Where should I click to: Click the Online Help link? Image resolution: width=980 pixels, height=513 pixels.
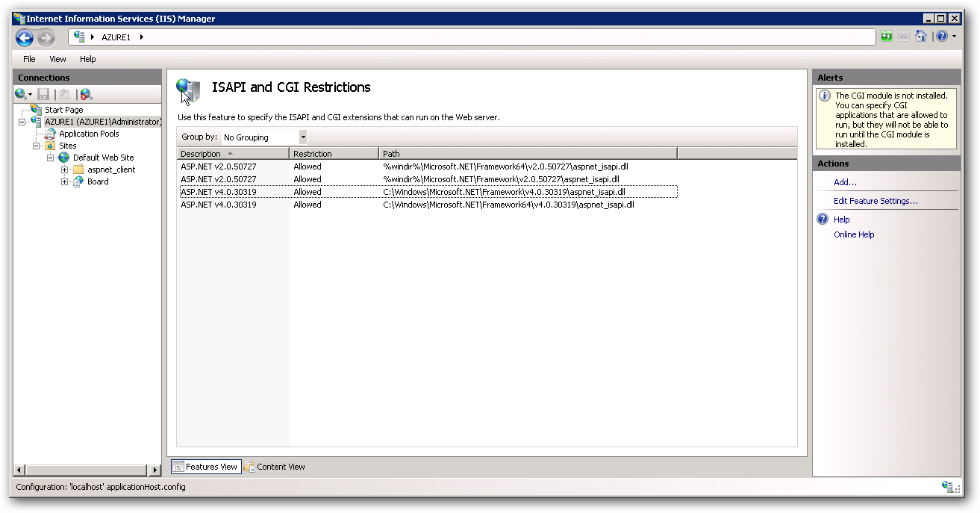(854, 234)
